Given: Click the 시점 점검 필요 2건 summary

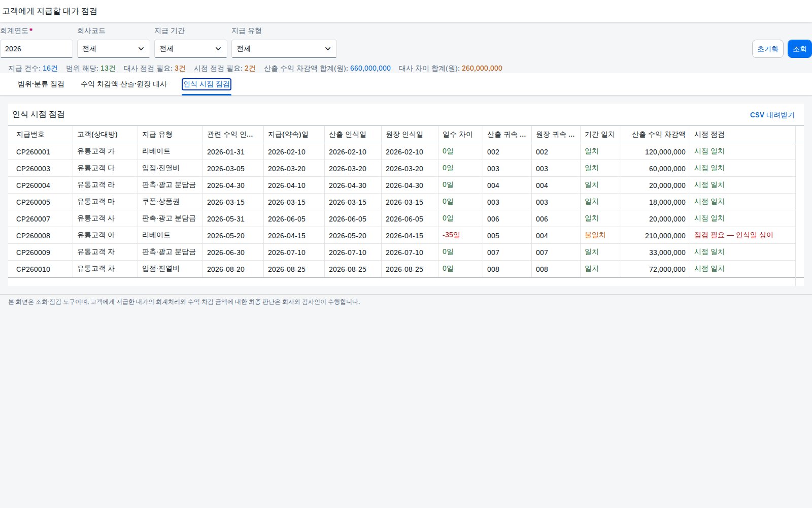Looking at the screenshot, I should tap(225, 68).
